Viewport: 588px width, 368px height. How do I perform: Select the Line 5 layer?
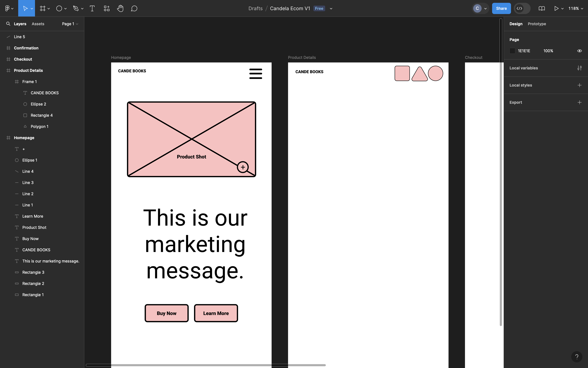(x=42, y=37)
